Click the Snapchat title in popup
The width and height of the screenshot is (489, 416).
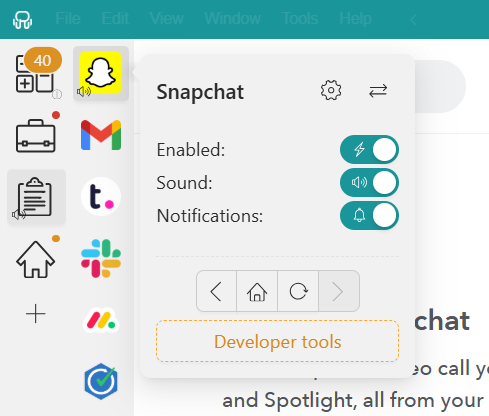[200, 92]
